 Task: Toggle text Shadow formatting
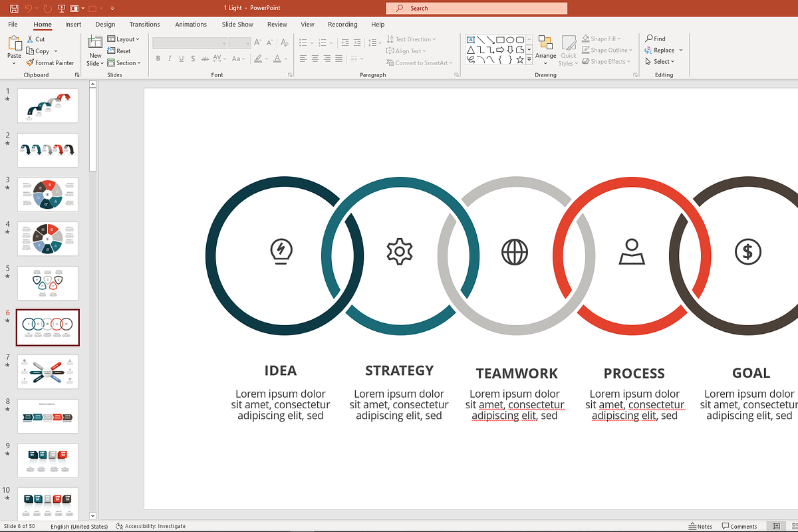tap(193, 59)
